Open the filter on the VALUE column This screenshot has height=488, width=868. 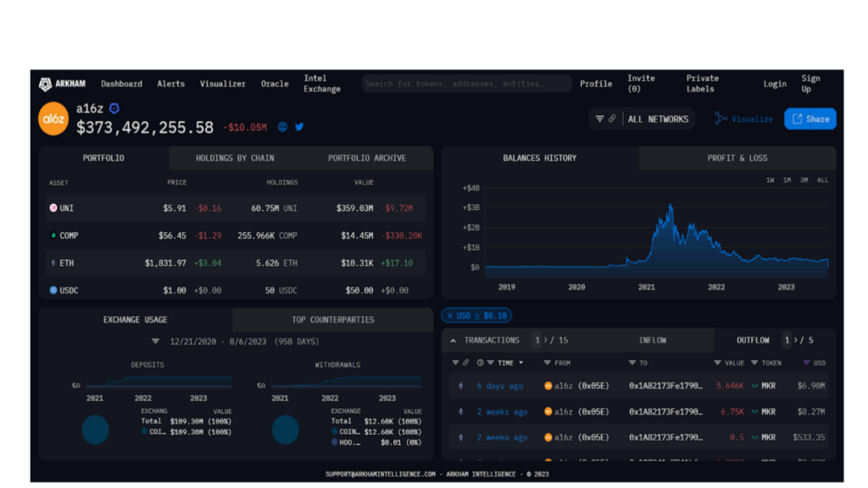(x=717, y=363)
